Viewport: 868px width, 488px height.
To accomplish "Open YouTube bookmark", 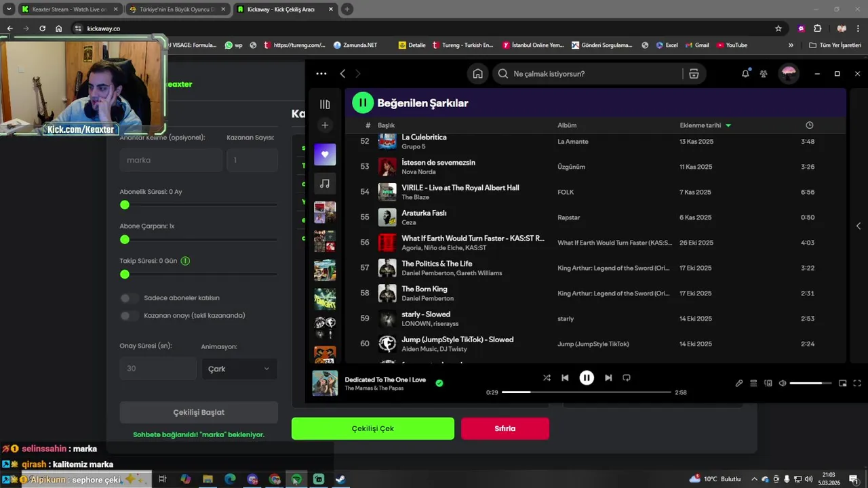I will [732, 45].
